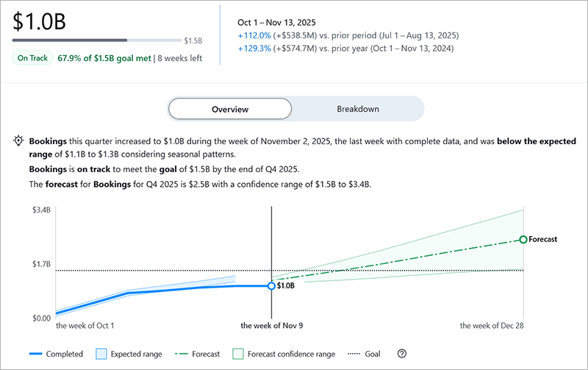Click the $1.0B current data point marker

coord(272,285)
